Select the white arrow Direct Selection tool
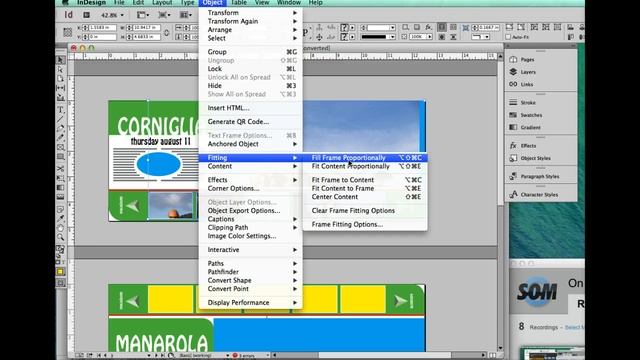This screenshot has width=640, height=360. (60, 69)
